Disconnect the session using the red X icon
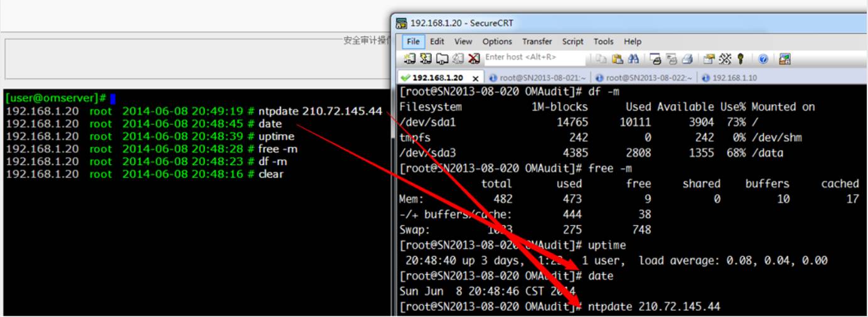This screenshot has width=868, height=317. tap(474, 59)
